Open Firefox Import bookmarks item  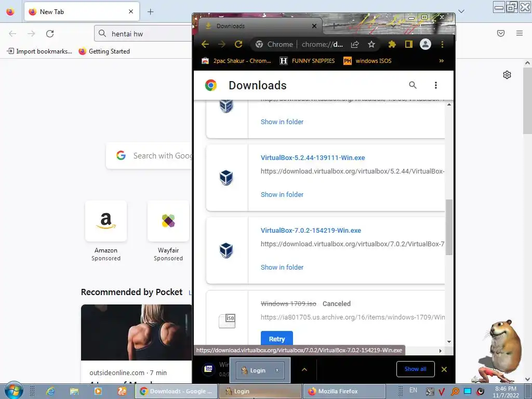pos(39,51)
